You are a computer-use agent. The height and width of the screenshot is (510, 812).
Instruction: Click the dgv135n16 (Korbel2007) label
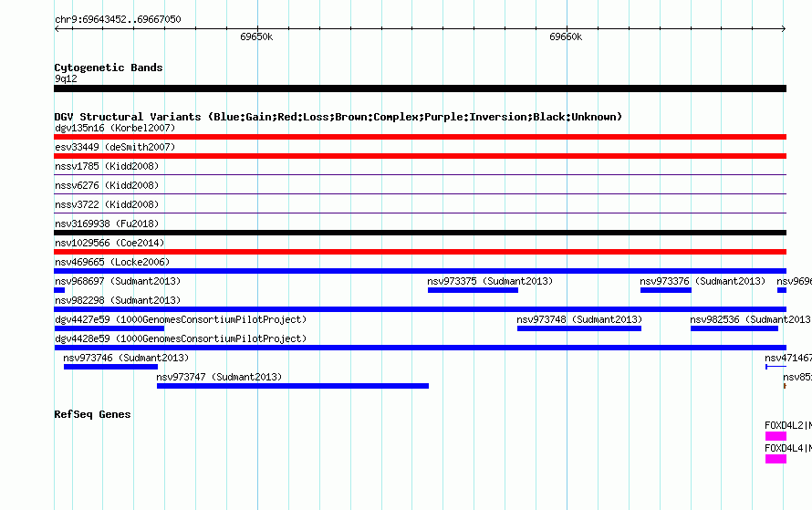click(x=115, y=128)
